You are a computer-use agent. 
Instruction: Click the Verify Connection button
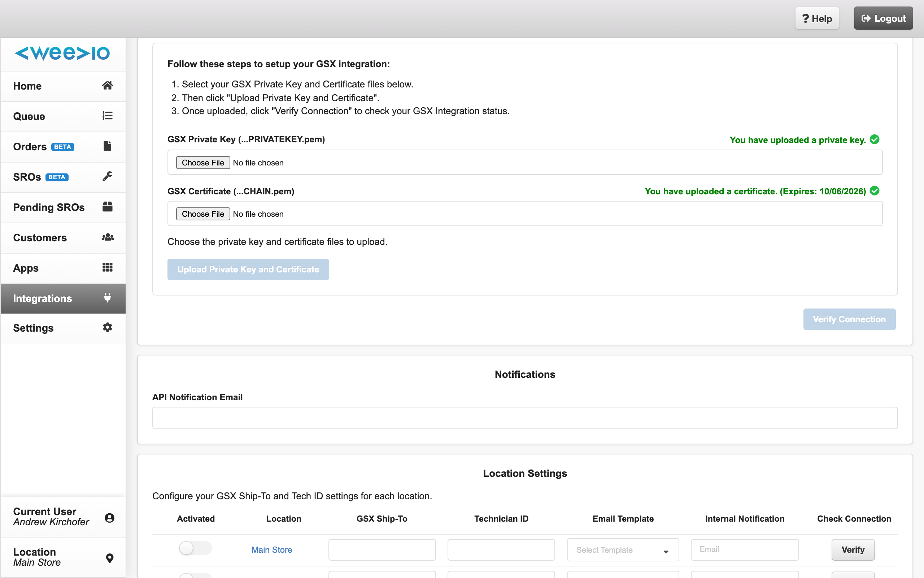click(849, 319)
